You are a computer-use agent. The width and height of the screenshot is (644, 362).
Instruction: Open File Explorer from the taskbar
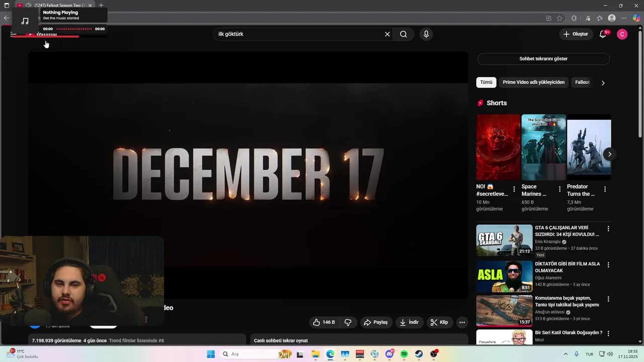[315, 354]
